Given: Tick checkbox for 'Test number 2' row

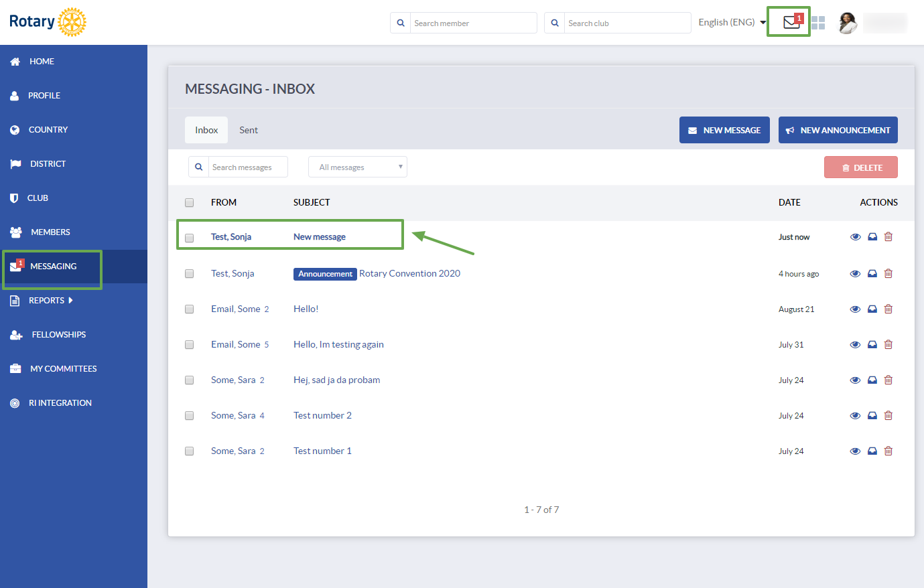Looking at the screenshot, I should pyautogui.click(x=189, y=415).
